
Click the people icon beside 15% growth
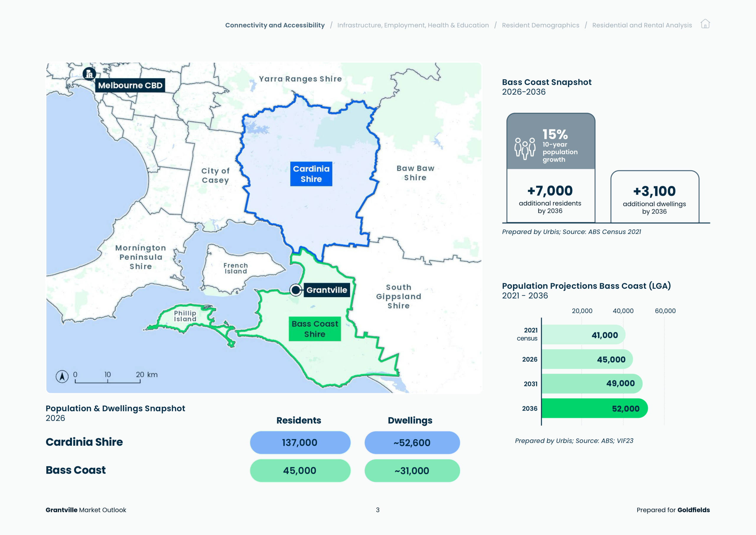point(525,148)
